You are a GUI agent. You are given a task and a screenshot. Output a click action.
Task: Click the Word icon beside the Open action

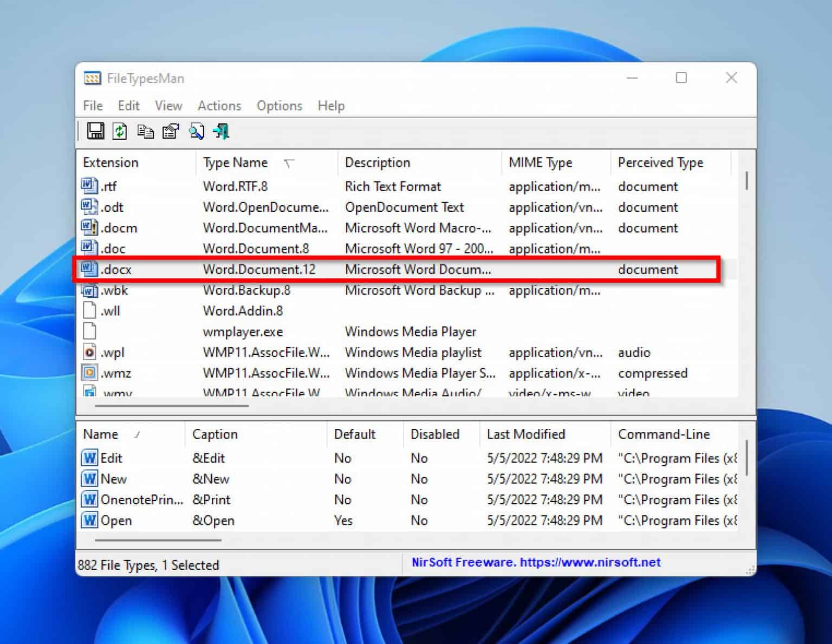pos(89,520)
